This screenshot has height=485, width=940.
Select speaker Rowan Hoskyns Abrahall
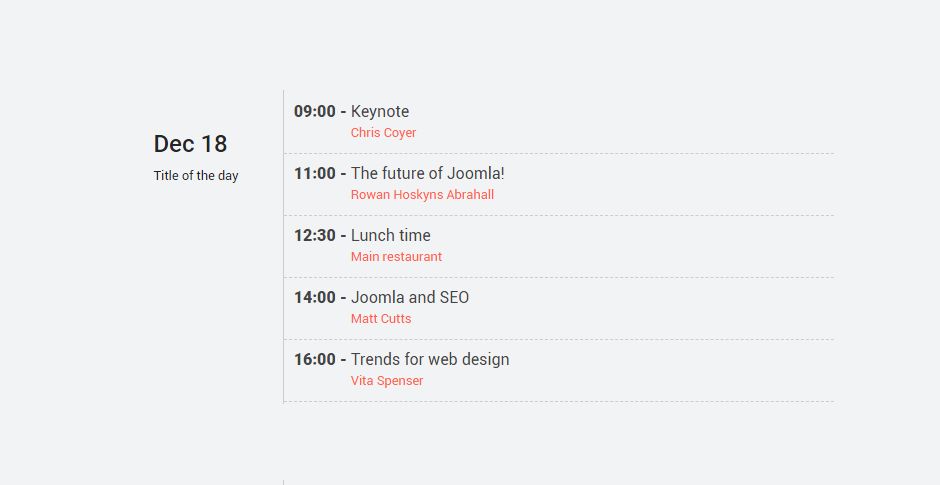tap(422, 195)
